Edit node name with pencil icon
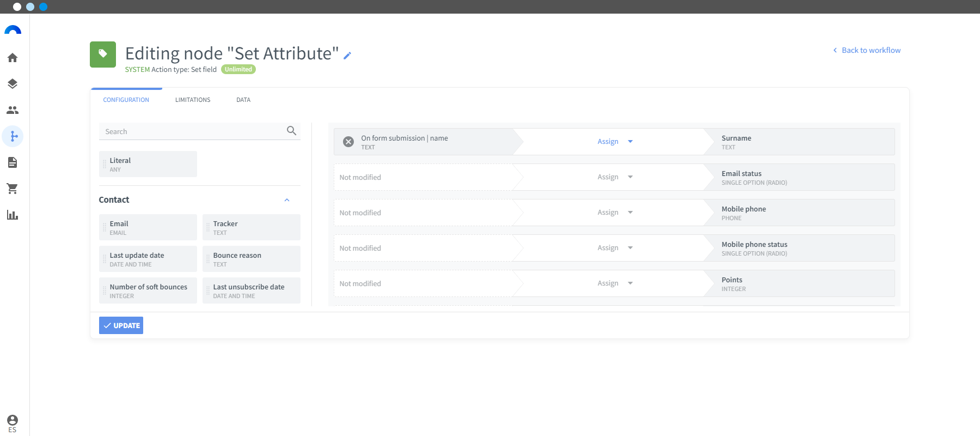Viewport: 980px width, 436px height. click(x=347, y=55)
